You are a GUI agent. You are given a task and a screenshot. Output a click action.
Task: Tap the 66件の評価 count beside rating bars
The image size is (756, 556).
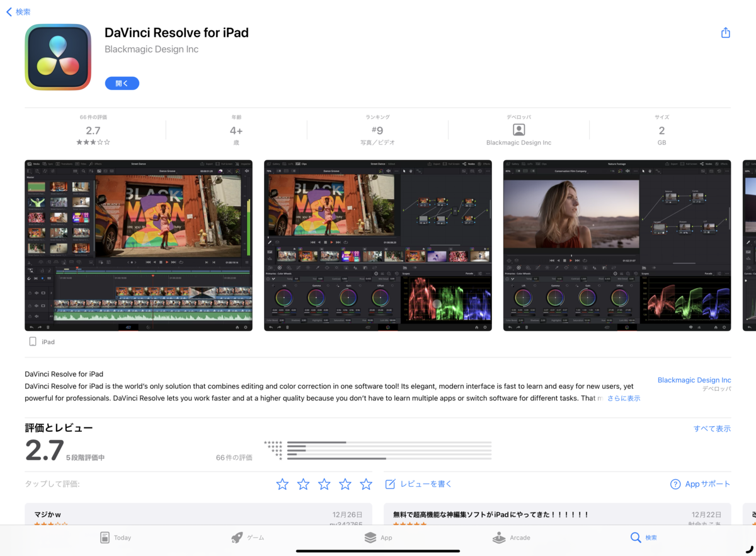point(234,458)
